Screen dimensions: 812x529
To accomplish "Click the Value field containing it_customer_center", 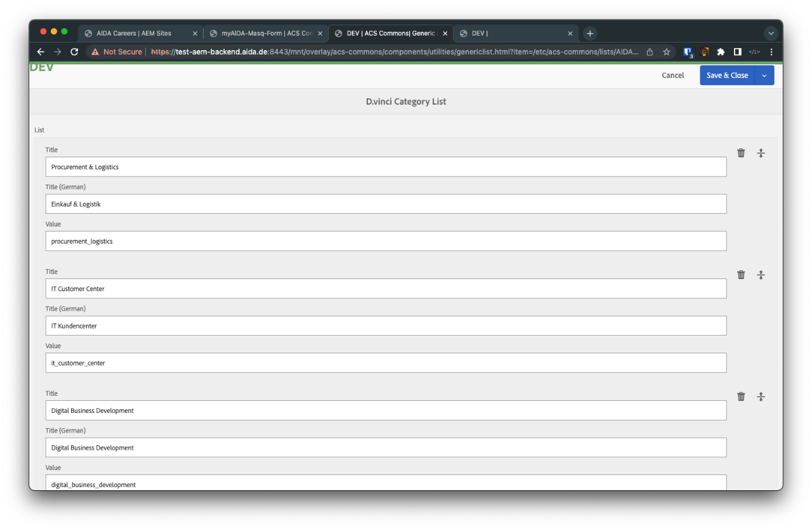I will pyautogui.click(x=386, y=363).
